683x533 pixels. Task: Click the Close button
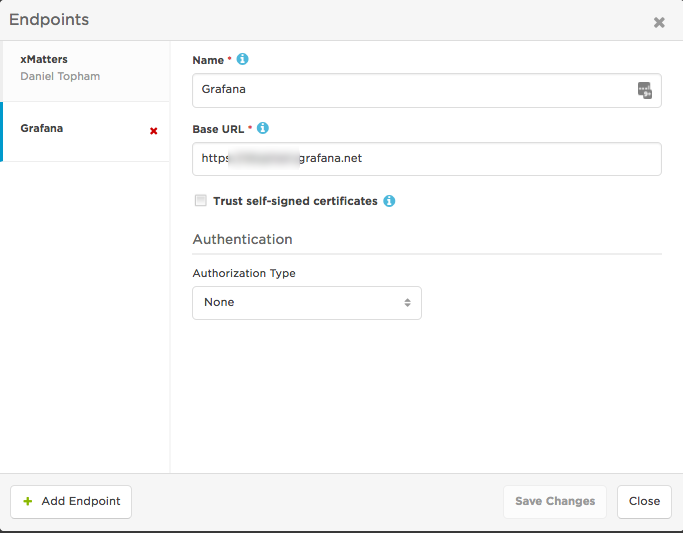tap(644, 502)
